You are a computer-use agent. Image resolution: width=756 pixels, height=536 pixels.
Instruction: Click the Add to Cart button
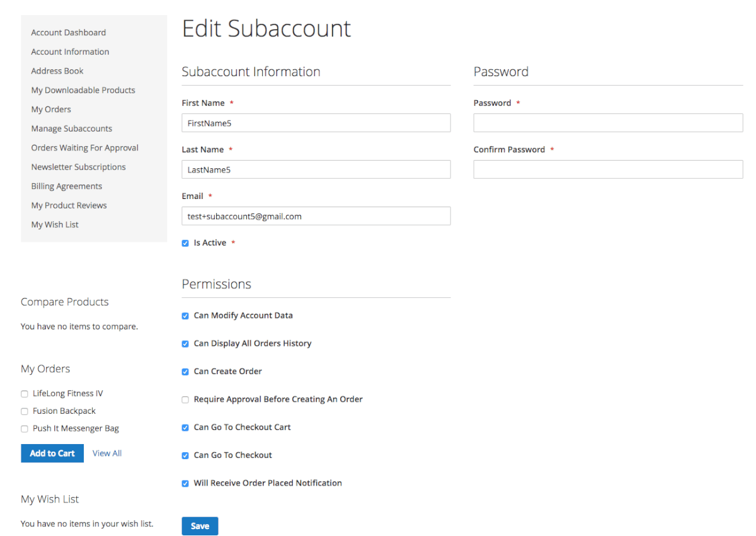point(52,453)
